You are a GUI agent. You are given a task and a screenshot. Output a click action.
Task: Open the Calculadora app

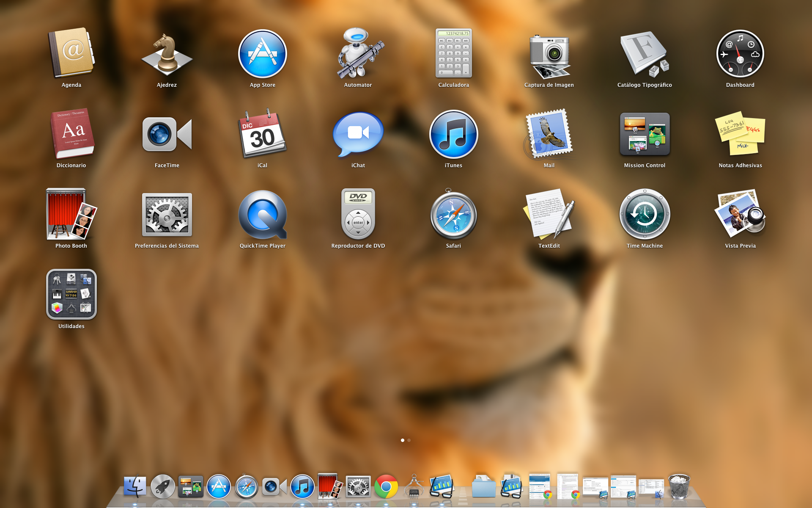click(x=453, y=54)
